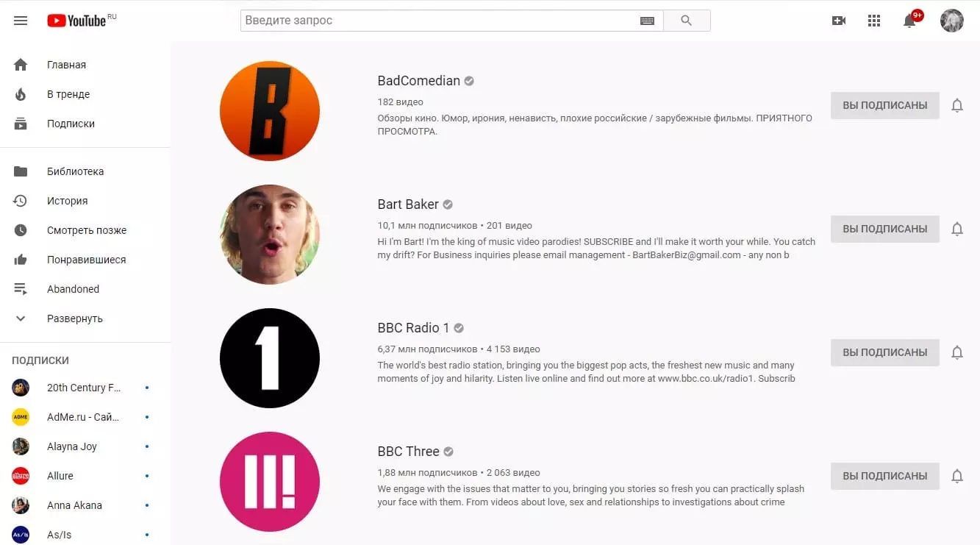Expand sidebar with Развернуть chevron
Viewport: 980px width, 545px height.
coord(21,318)
